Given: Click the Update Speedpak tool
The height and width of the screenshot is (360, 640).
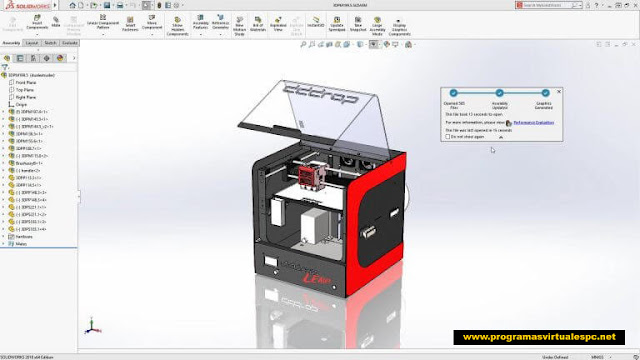Looking at the screenshot, I should click(x=337, y=24).
